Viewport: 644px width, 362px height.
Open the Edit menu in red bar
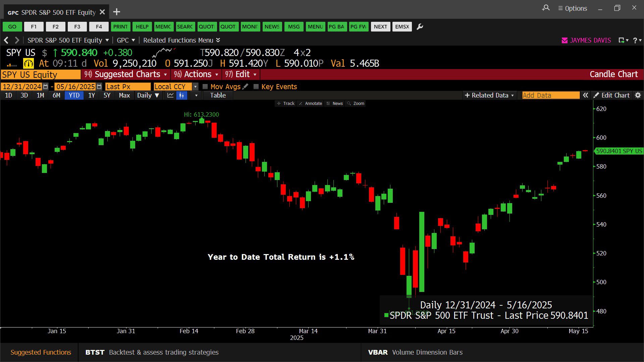pos(241,74)
